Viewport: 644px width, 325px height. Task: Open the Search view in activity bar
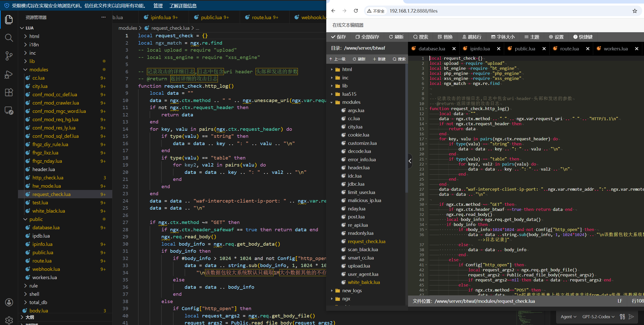click(9, 38)
